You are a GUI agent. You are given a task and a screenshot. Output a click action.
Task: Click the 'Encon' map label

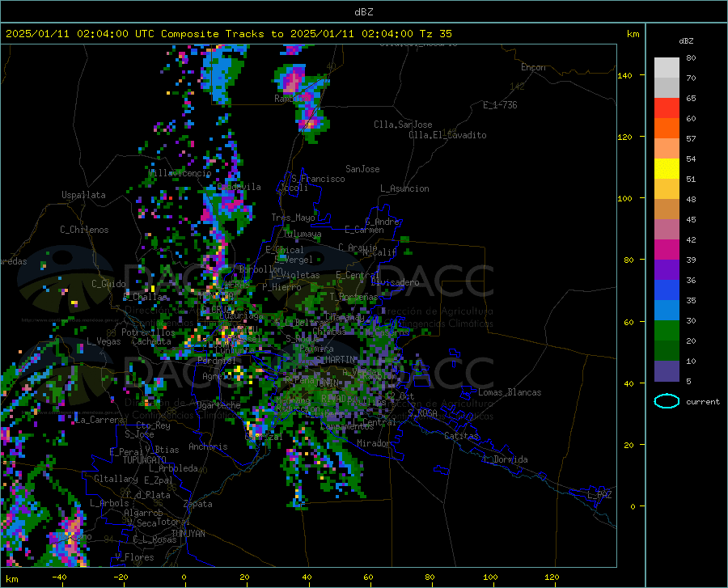pos(533,67)
